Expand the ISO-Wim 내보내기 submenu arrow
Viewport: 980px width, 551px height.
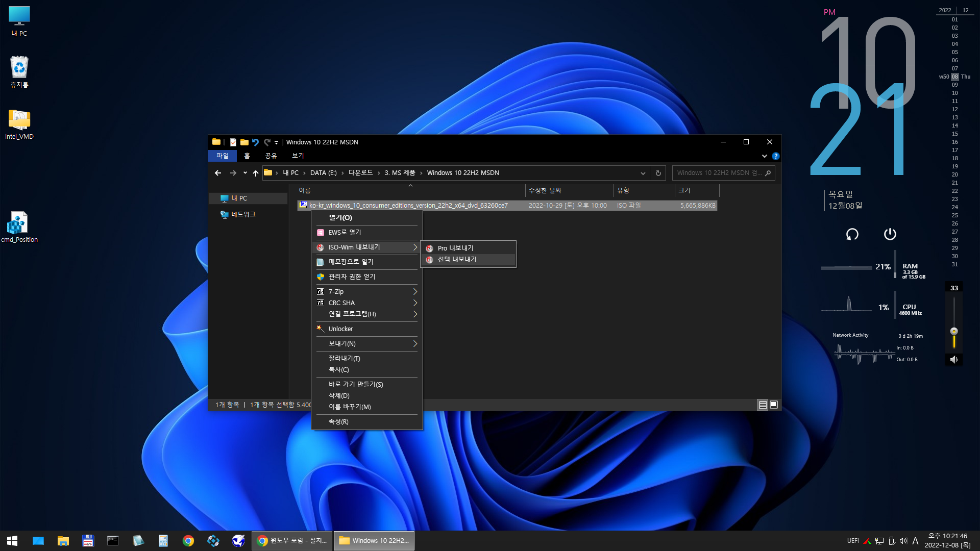pos(415,247)
